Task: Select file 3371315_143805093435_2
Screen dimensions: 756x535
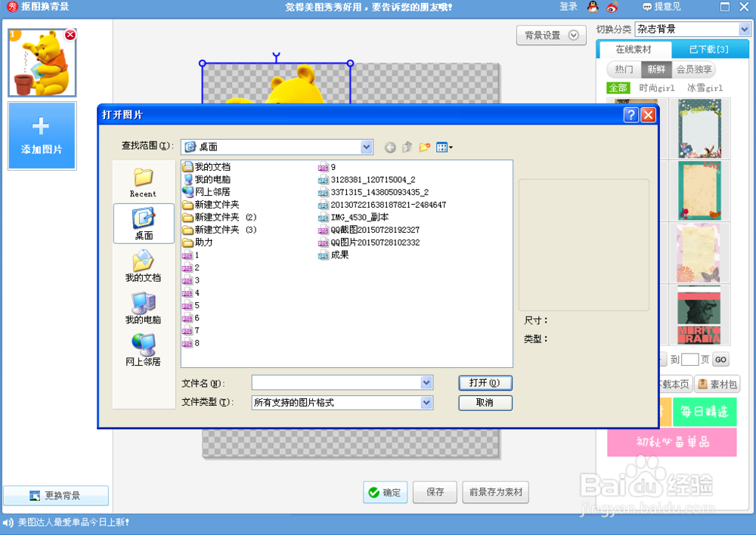Action: [x=373, y=192]
